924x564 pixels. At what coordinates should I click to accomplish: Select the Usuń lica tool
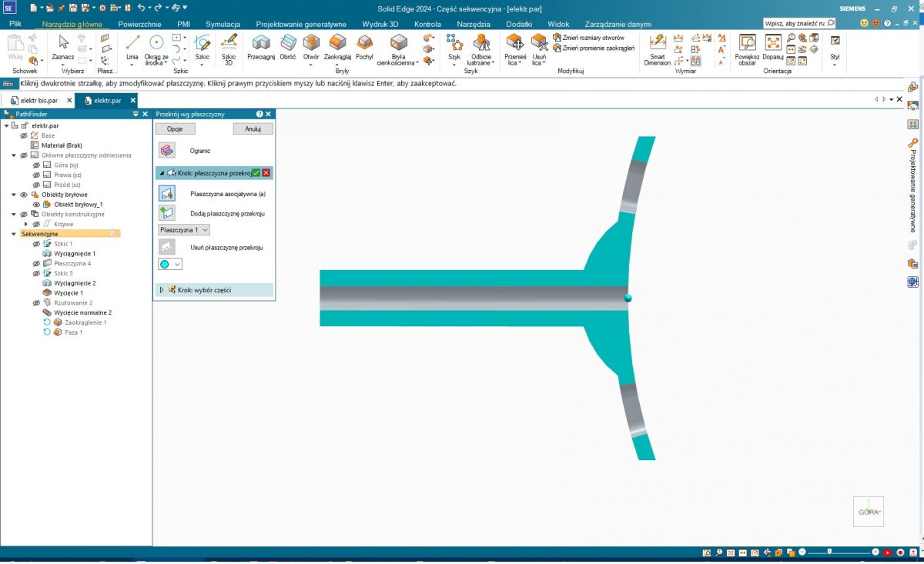click(x=539, y=49)
